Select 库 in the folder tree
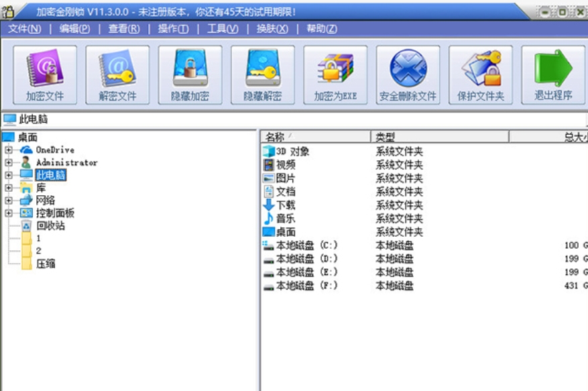This screenshot has width=588, height=391. point(40,188)
